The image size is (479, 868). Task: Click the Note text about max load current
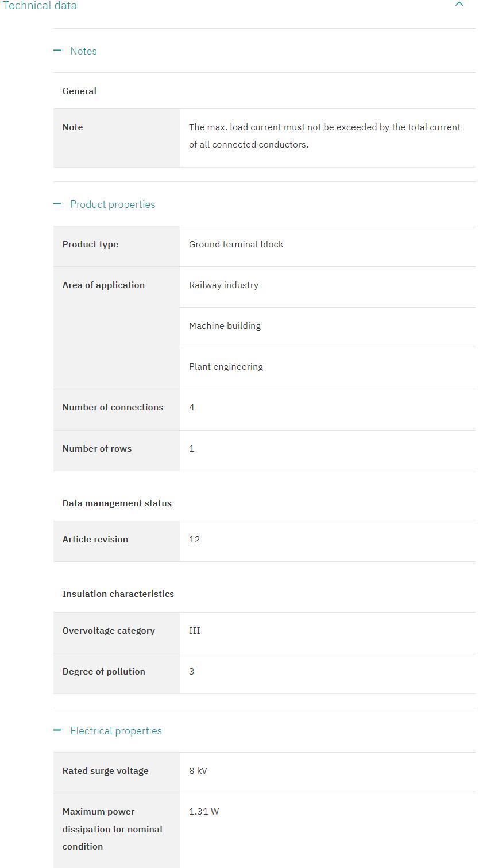[325, 135]
